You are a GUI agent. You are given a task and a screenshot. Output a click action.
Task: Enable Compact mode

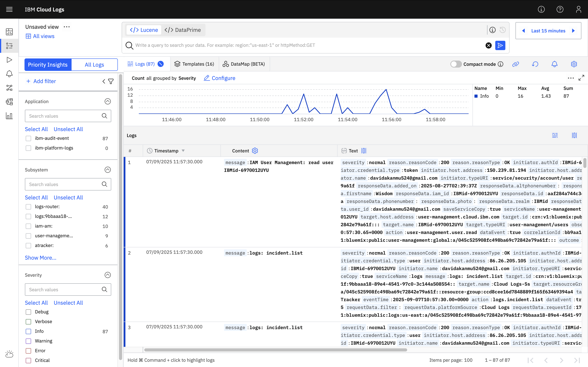(x=456, y=64)
